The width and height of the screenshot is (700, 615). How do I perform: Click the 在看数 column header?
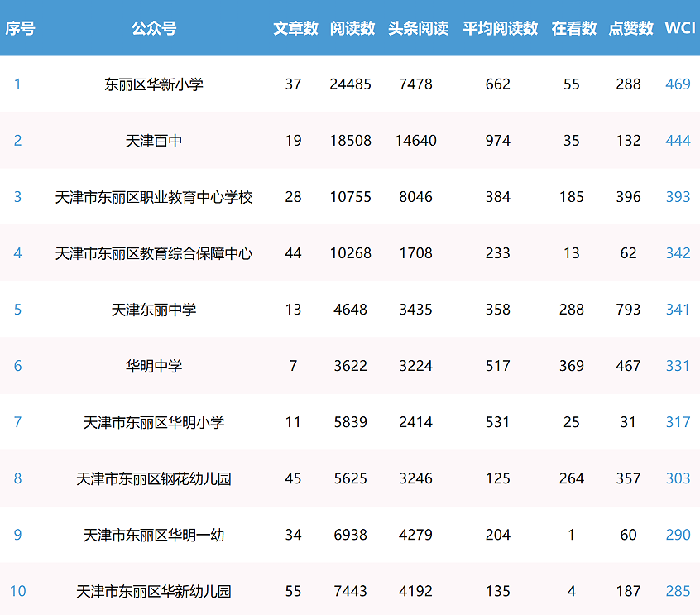coord(573,28)
